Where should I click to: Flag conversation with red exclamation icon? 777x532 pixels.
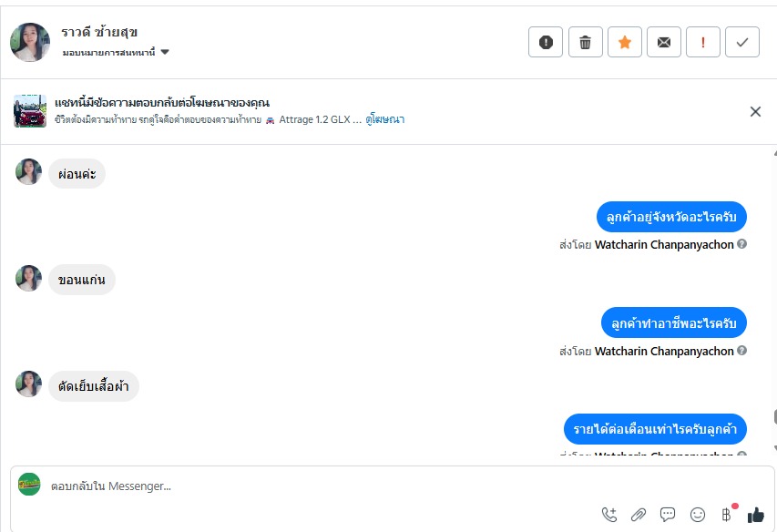click(x=703, y=42)
